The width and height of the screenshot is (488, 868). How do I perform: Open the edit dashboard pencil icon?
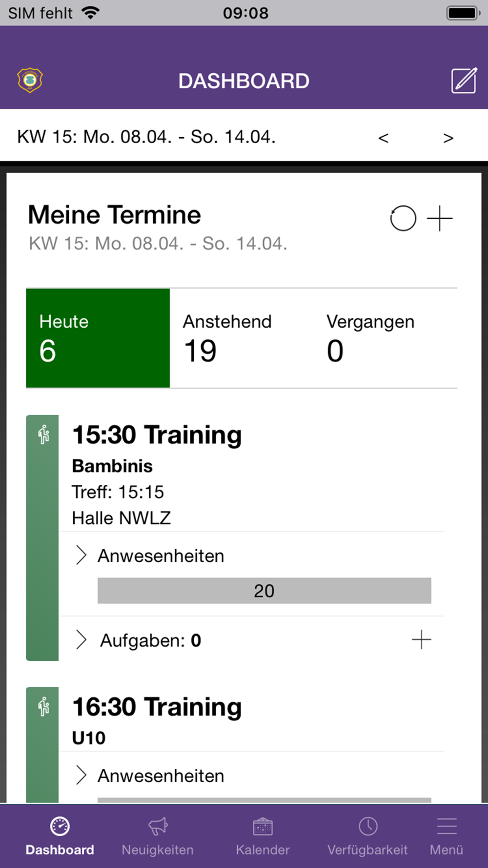(464, 81)
